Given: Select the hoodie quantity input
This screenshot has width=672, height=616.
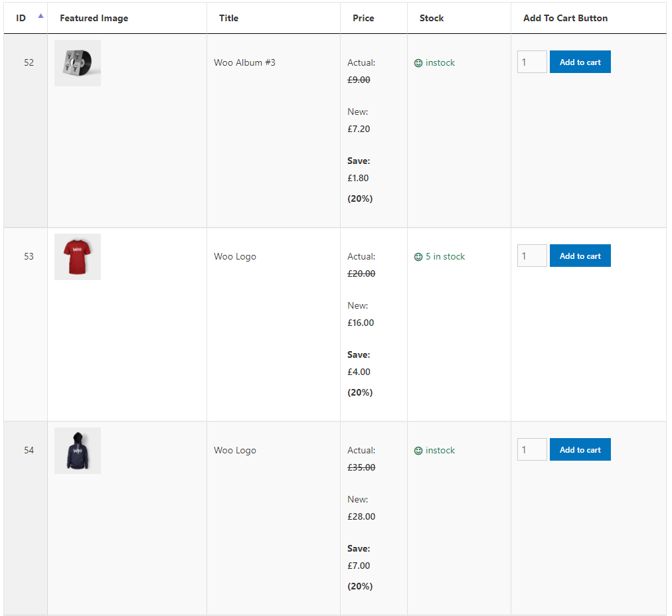Looking at the screenshot, I should [x=531, y=449].
